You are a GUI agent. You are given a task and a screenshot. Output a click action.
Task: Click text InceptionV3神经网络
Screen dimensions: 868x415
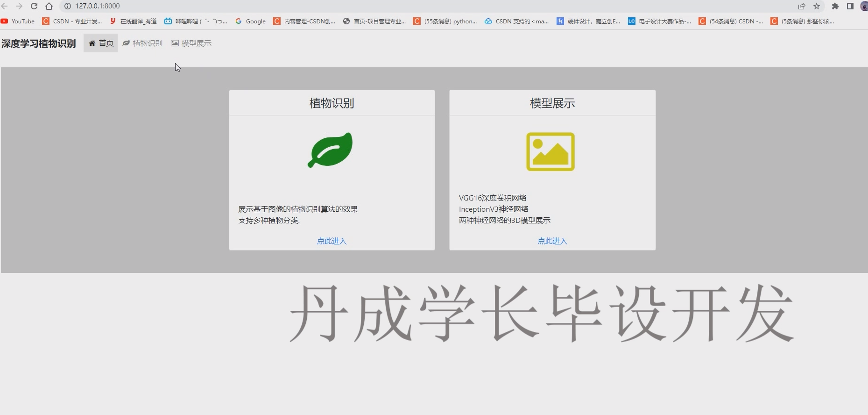pos(494,209)
